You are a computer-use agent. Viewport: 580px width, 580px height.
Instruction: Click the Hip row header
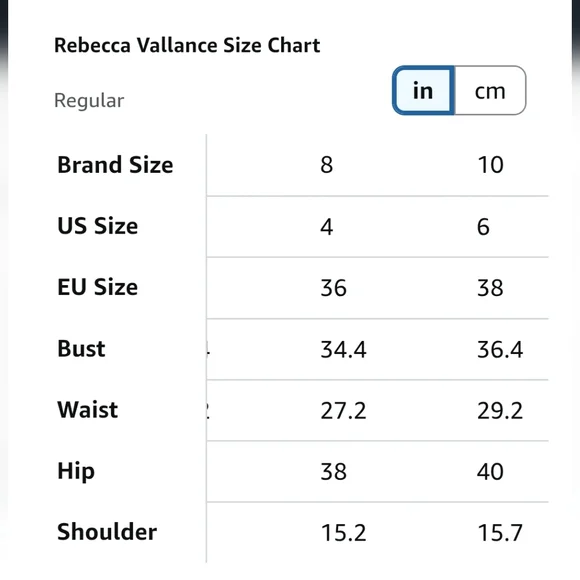(76, 472)
